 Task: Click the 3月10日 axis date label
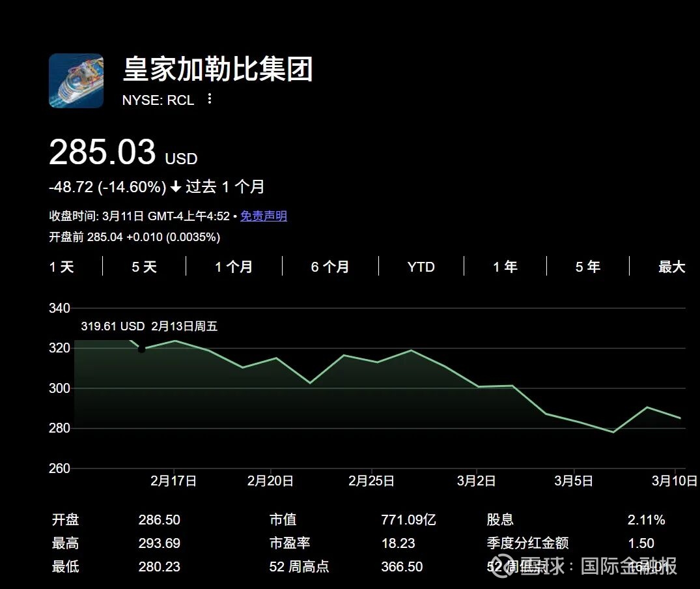click(675, 481)
